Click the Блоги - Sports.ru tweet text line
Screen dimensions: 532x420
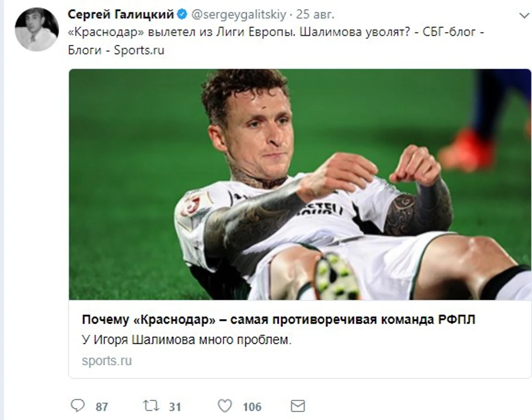click(116, 50)
